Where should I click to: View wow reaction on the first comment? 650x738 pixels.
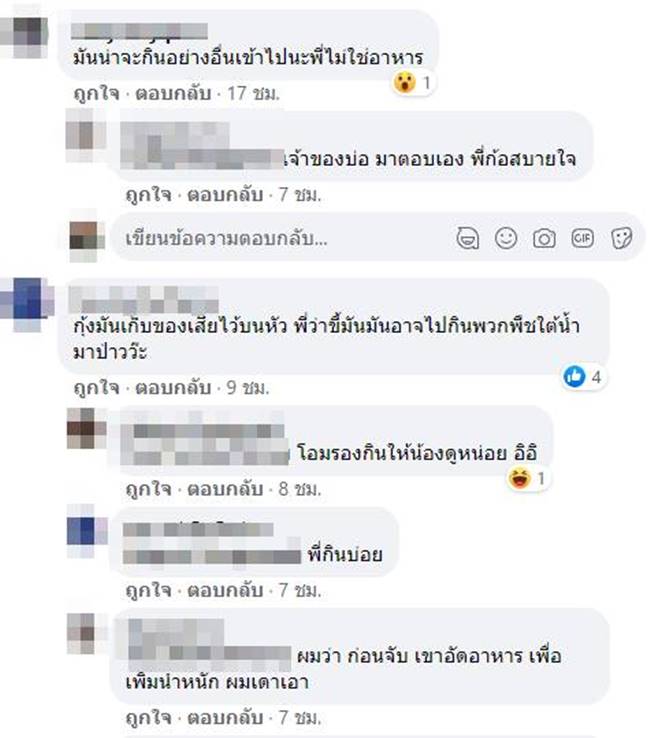point(405,83)
